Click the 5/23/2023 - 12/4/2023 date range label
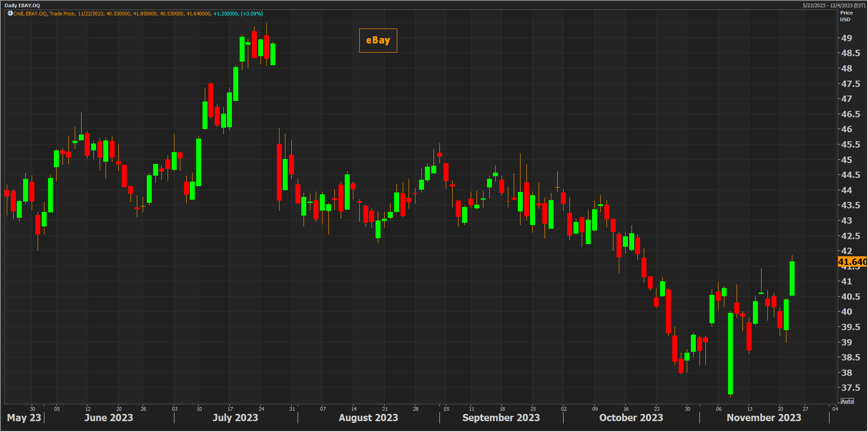The width and height of the screenshot is (868, 432). pos(834,5)
